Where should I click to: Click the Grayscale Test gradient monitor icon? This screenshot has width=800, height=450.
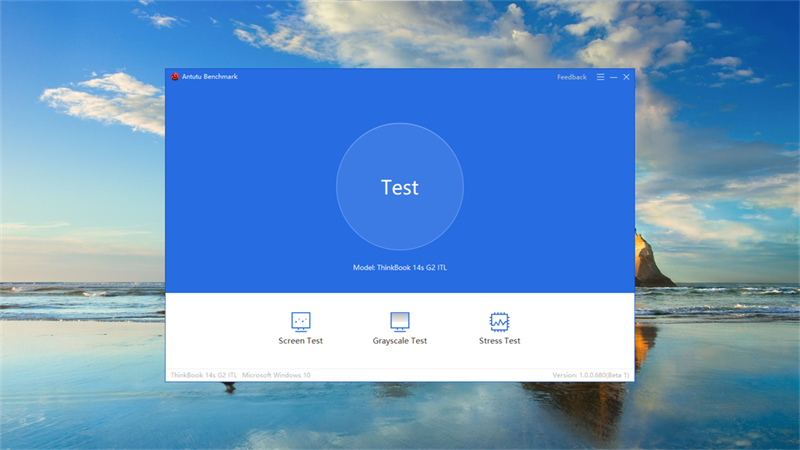point(400,321)
